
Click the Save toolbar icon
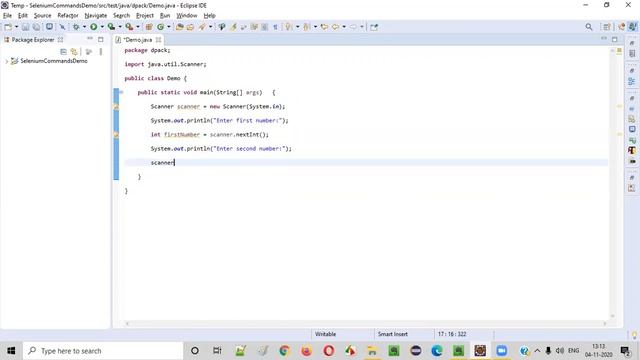pyautogui.click(x=25, y=27)
